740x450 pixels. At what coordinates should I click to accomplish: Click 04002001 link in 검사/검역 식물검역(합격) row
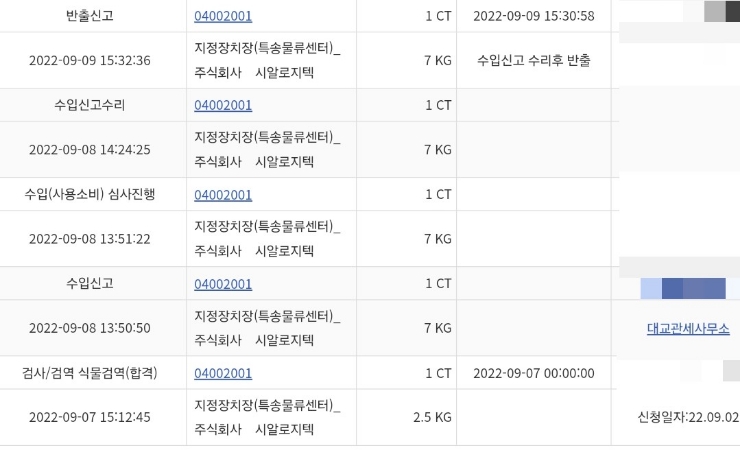[x=223, y=373]
